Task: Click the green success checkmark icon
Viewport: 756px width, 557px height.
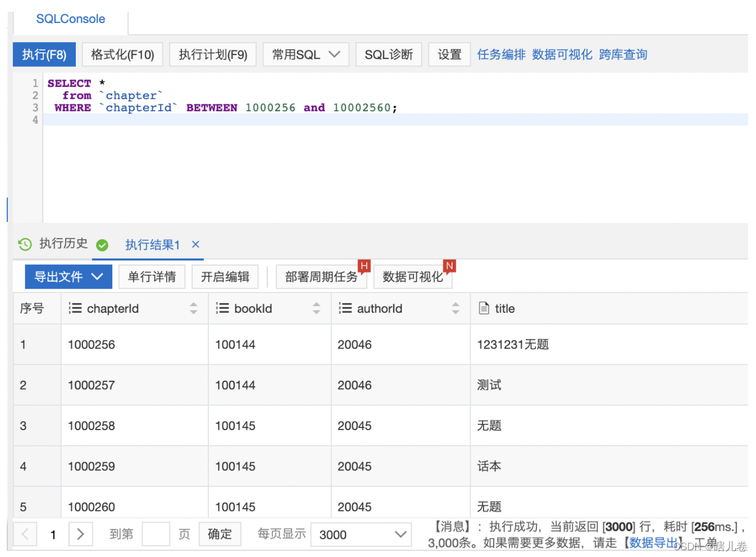Action: (x=102, y=245)
